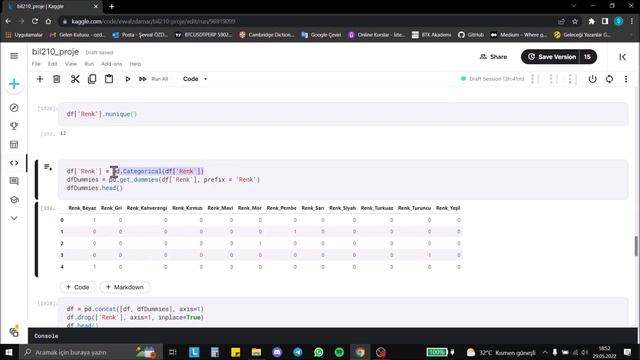Open version number 15 history
This screenshot has height=360, width=640.
click(588, 57)
